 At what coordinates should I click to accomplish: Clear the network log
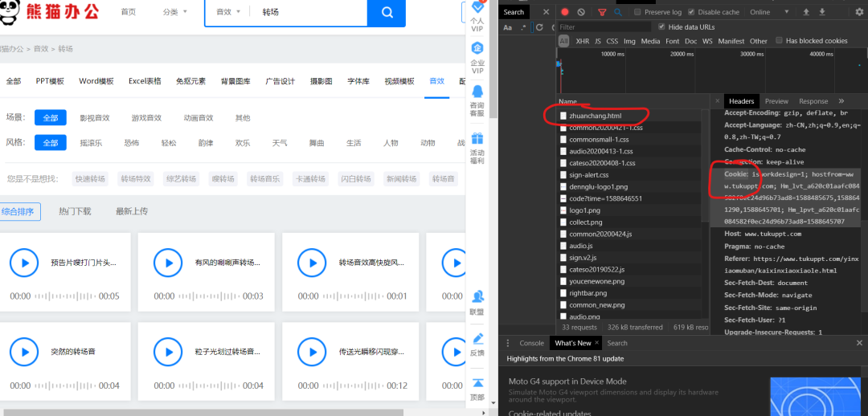click(x=581, y=12)
